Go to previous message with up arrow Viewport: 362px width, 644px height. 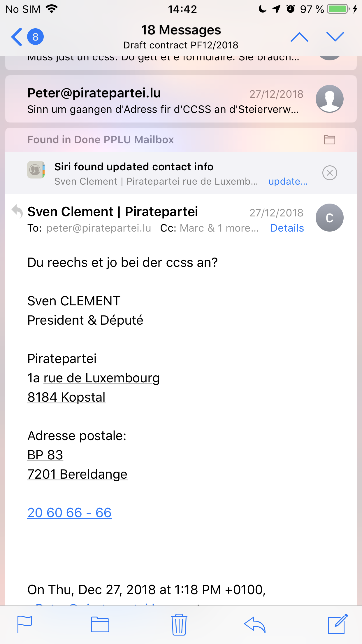[x=299, y=37]
